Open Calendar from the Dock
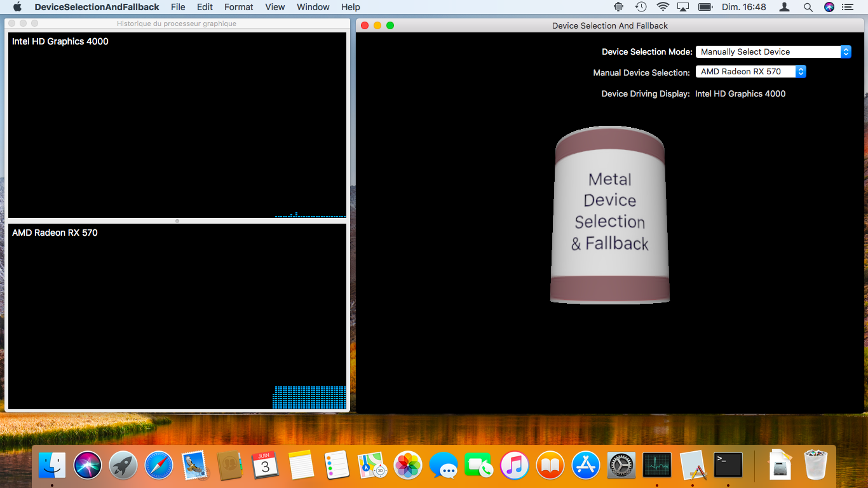 266,465
